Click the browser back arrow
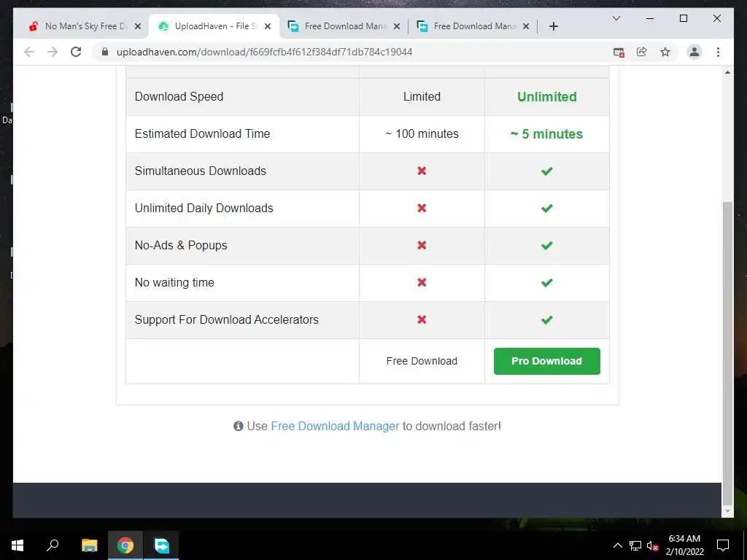Viewport: 747px width, 560px height. click(29, 52)
